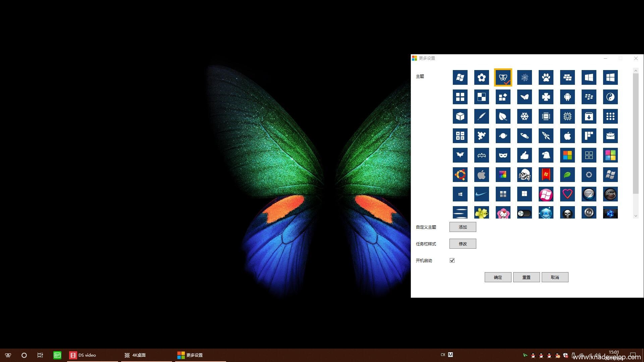Click 修改 to modify taskbar style
The height and width of the screenshot is (362, 644).
[463, 244]
